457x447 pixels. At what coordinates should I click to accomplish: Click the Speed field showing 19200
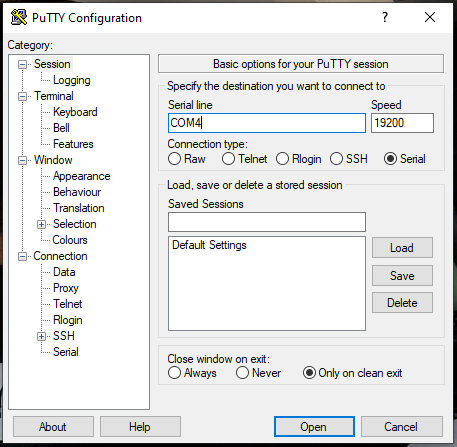click(402, 123)
